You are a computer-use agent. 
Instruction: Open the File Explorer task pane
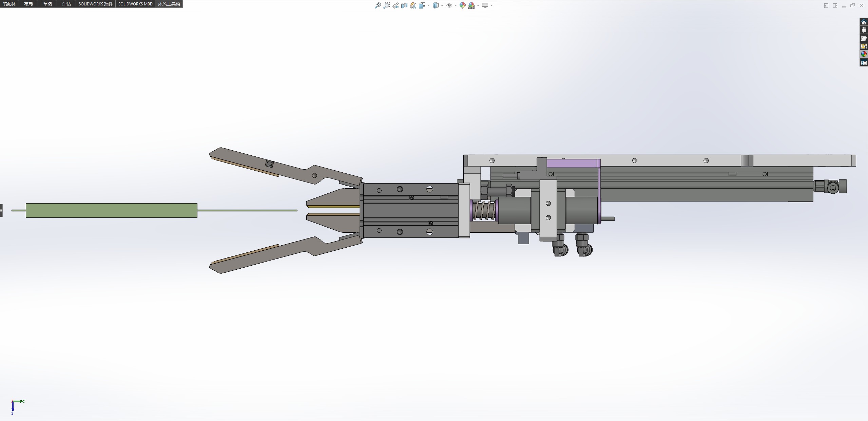[x=864, y=38]
